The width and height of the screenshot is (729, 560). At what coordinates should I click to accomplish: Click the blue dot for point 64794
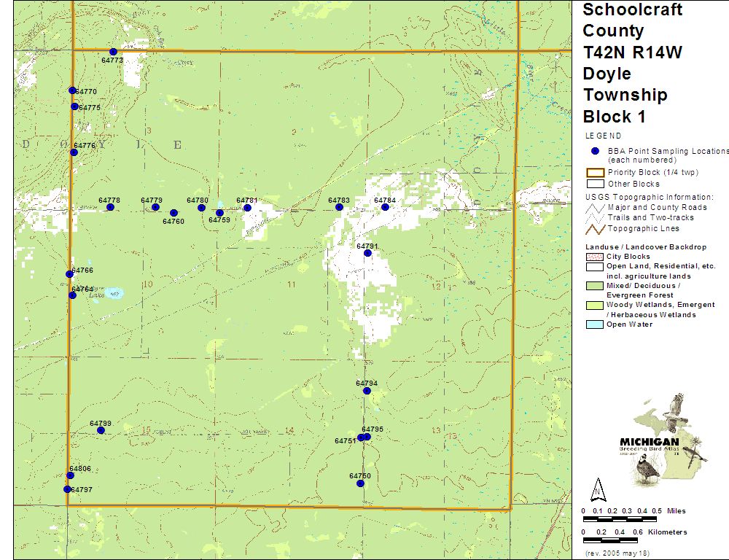pyautogui.click(x=367, y=391)
